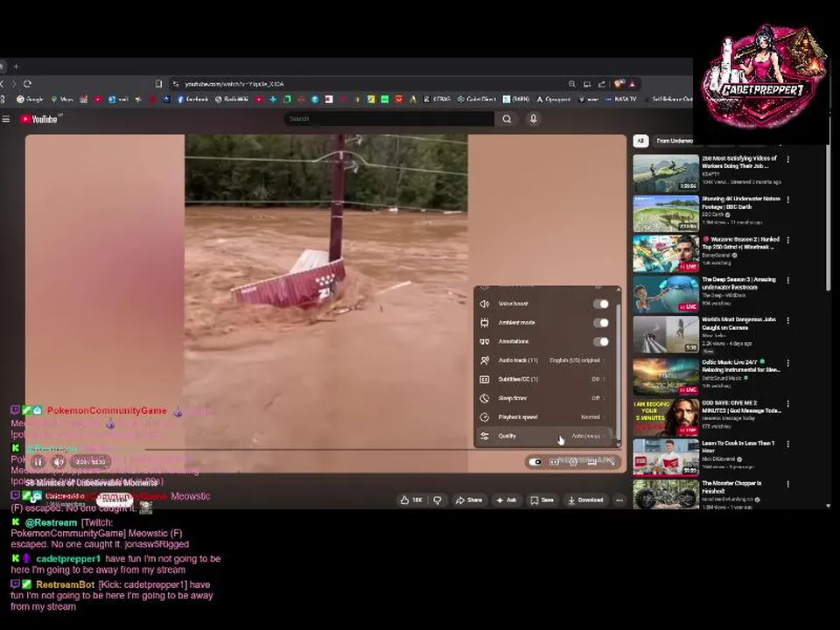Enter fullscreen mode
840x630 pixels.
pyautogui.click(x=610, y=462)
